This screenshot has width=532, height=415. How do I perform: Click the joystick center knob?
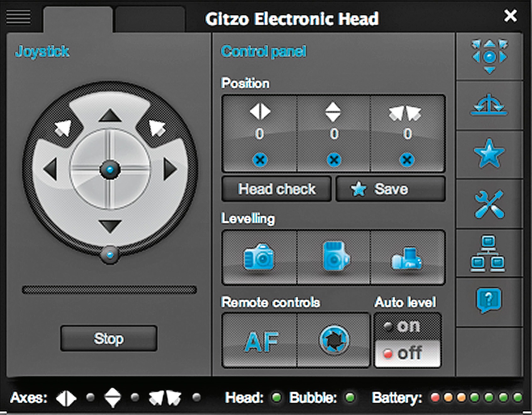tap(110, 170)
